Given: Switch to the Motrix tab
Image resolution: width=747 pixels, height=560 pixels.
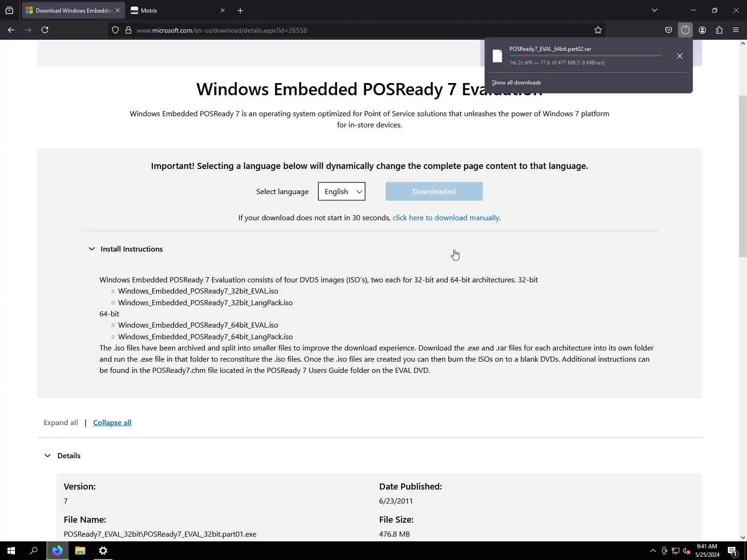Looking at the screenshot, I should [177, 10].
